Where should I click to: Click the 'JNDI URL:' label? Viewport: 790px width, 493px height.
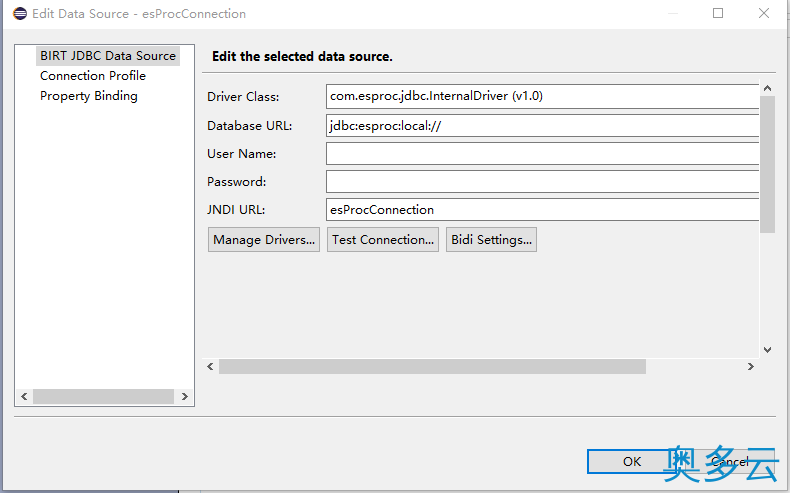[x=236, y=210]
